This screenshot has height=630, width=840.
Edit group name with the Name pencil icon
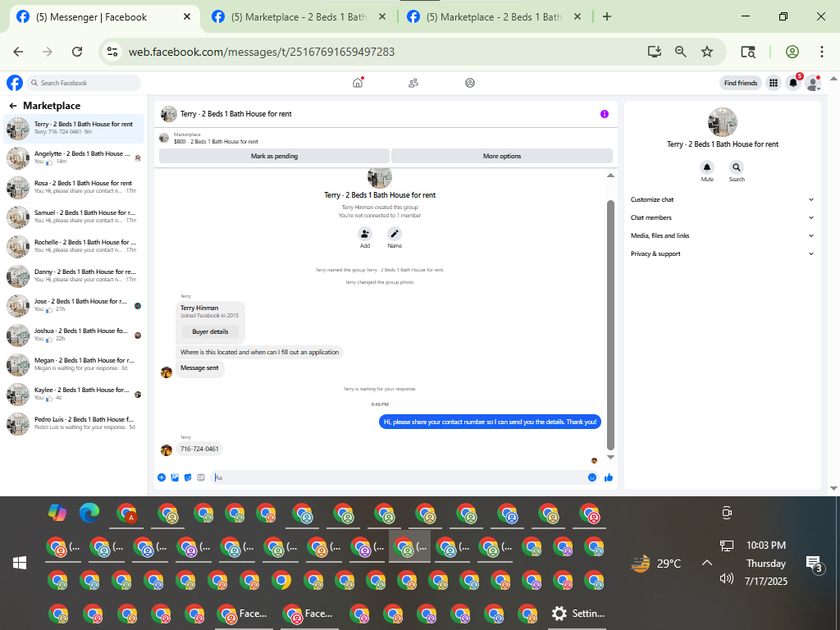click(395, 234)
